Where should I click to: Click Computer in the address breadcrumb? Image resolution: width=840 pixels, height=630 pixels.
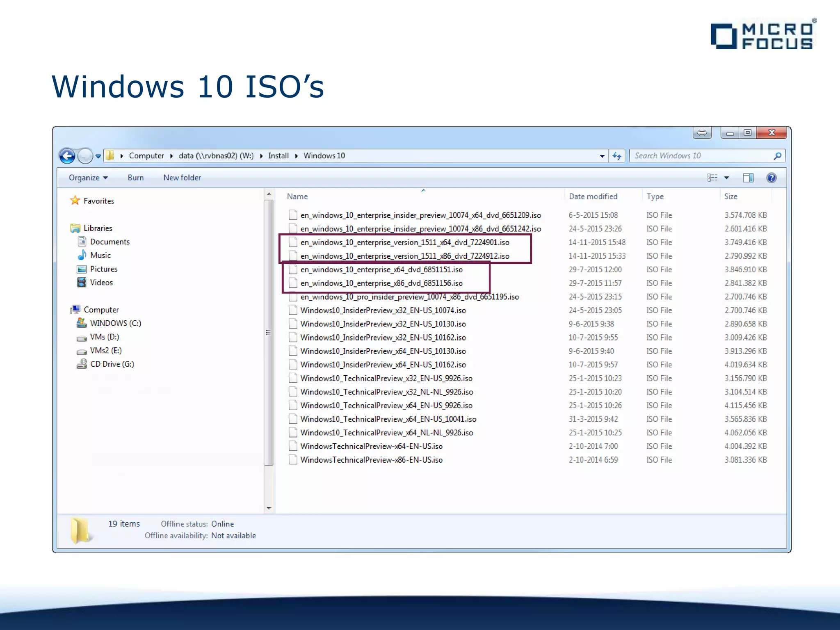pos(146,156)
